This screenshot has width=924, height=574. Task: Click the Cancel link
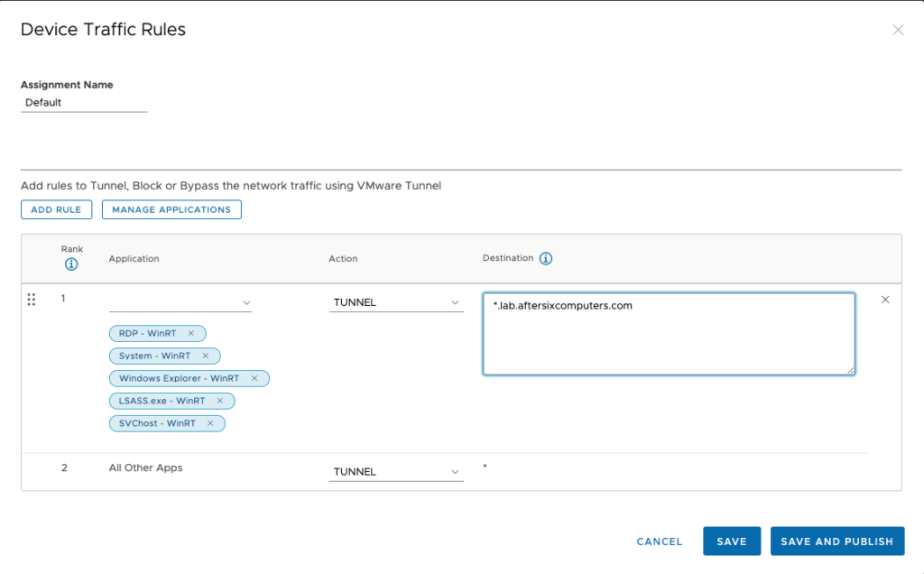(660, 541)
